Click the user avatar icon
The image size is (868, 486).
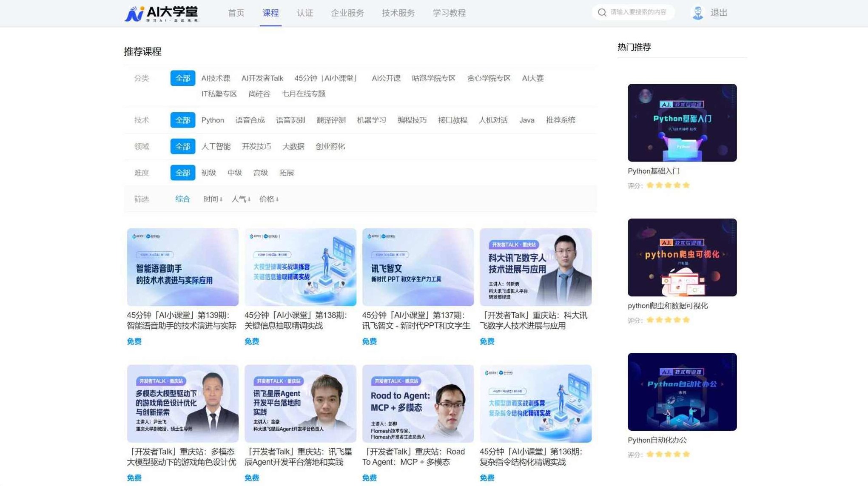point(697,13)
